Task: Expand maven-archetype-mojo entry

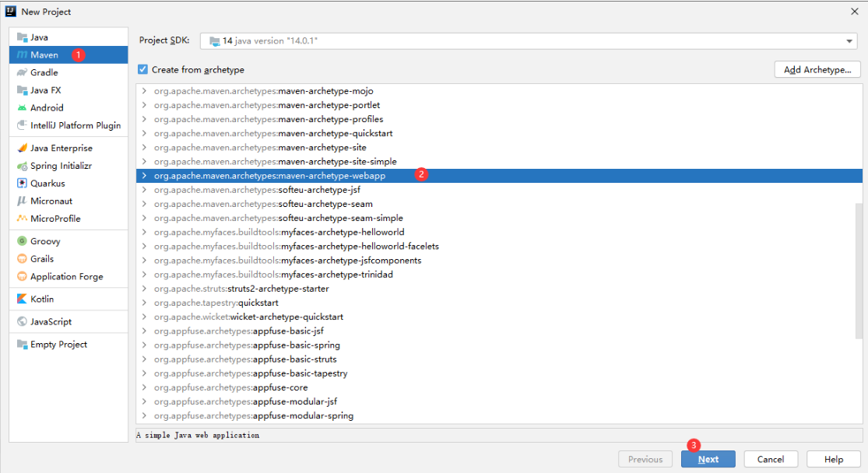Action: (x=145, y=91)
